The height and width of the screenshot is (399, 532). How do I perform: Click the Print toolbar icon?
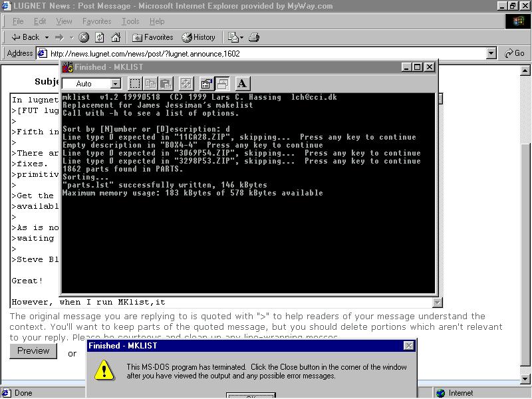(x=254, y=37)
